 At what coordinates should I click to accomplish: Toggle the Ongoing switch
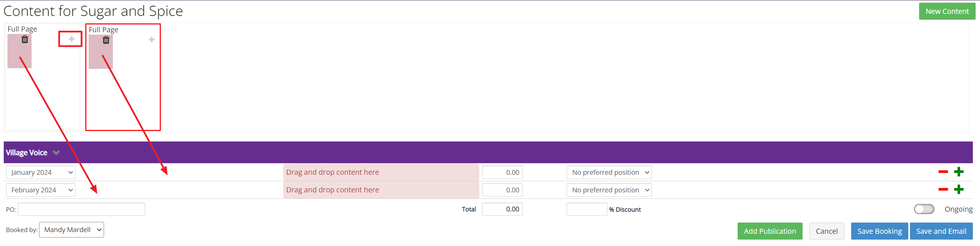924,209
